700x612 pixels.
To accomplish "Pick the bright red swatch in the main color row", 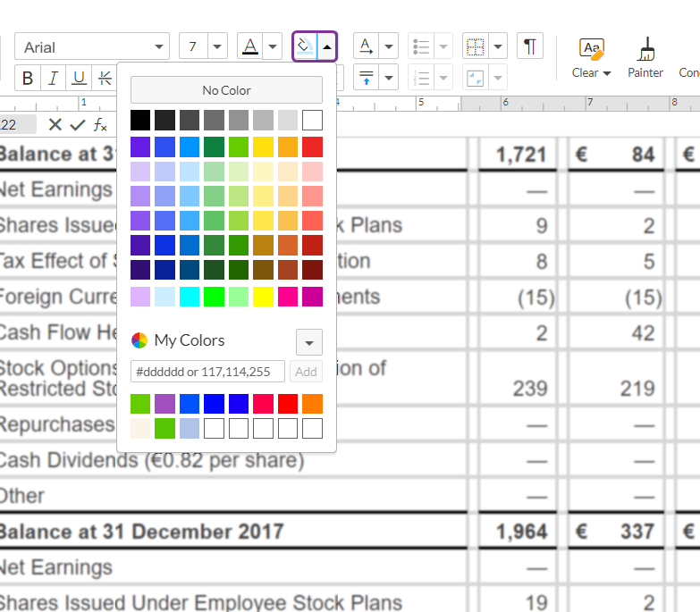I will click(312, 147).
